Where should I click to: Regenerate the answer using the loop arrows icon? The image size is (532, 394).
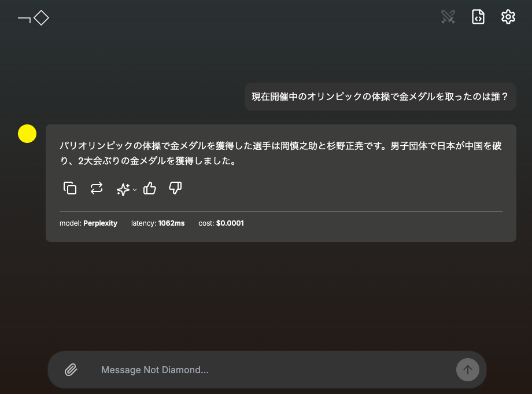click(97, 188)
